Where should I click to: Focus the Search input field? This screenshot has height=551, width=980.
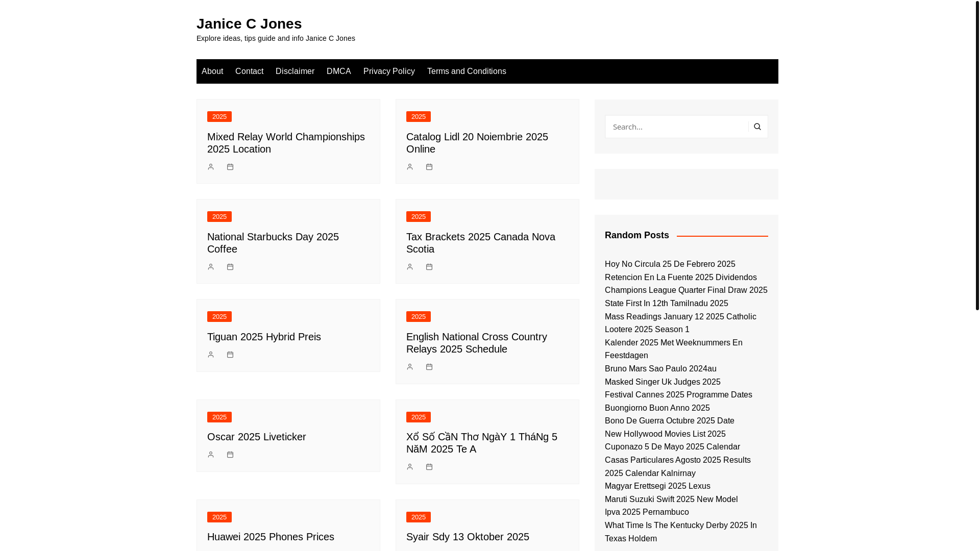[x=677, y=127]
